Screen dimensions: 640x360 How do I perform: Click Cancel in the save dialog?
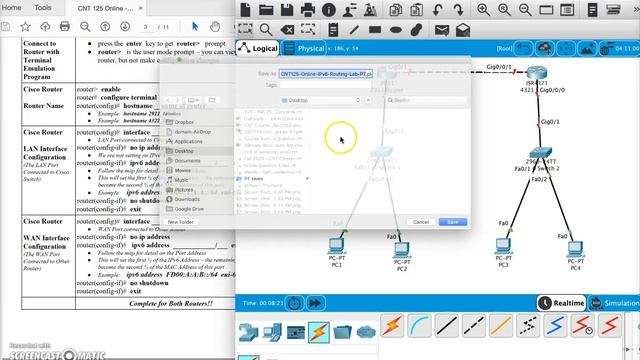coord(421,222)
